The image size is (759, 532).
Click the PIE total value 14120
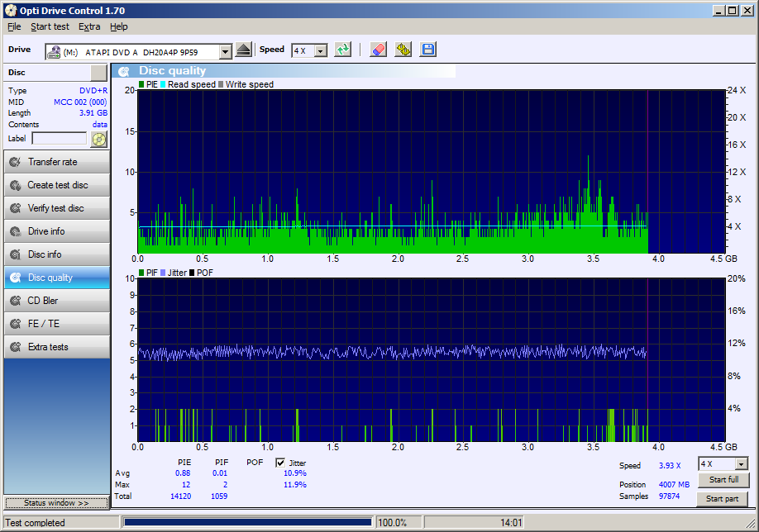pyautogui.click(x=180, y=496)
